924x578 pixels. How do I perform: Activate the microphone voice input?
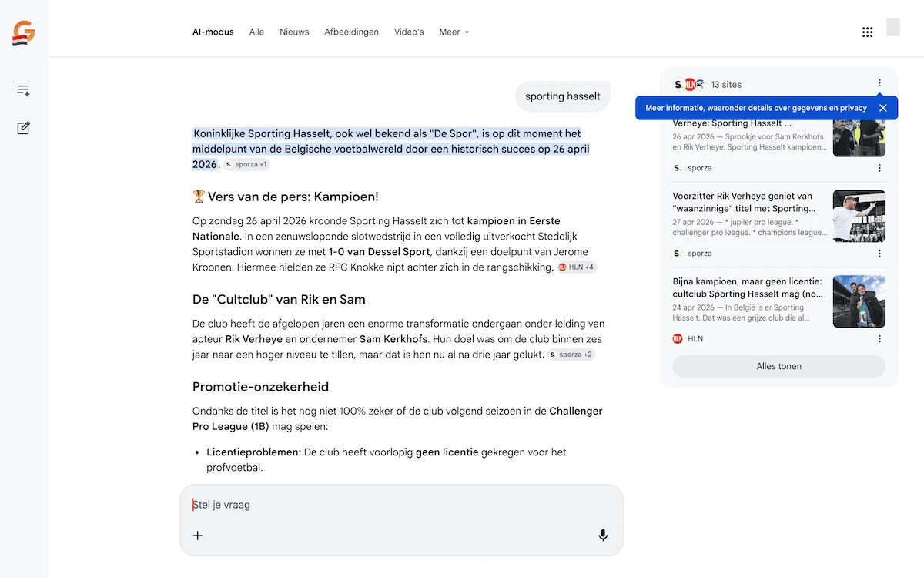(x=603, y=535)
